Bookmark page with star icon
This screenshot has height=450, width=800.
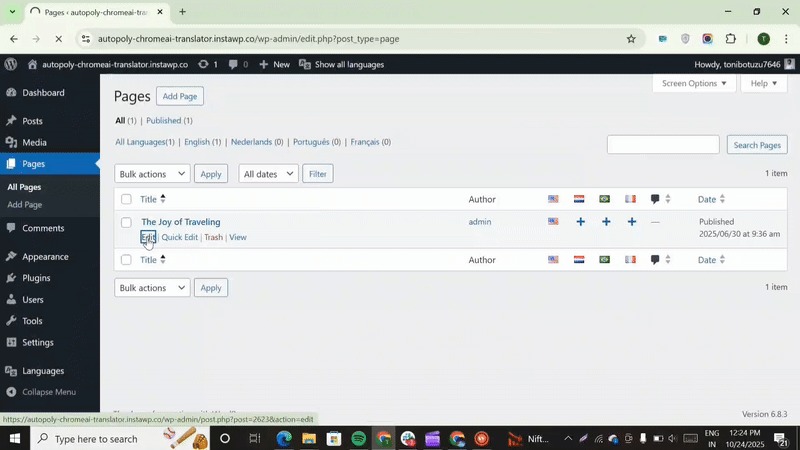point(631,39)
